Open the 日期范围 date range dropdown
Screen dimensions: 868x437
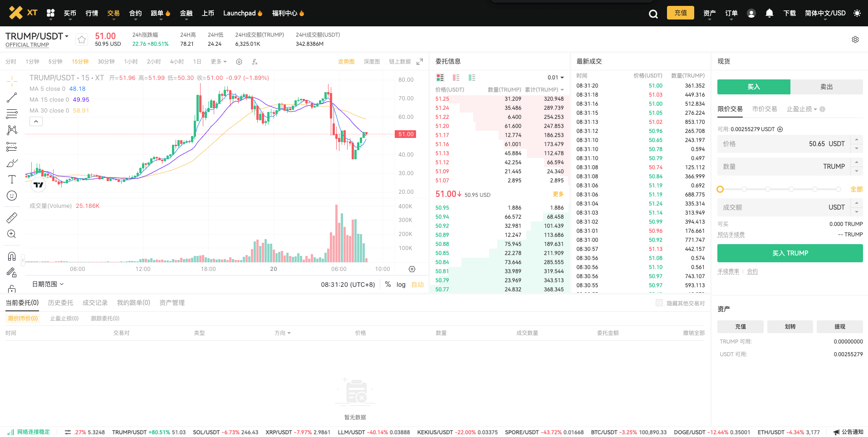(x=48, y=284)
